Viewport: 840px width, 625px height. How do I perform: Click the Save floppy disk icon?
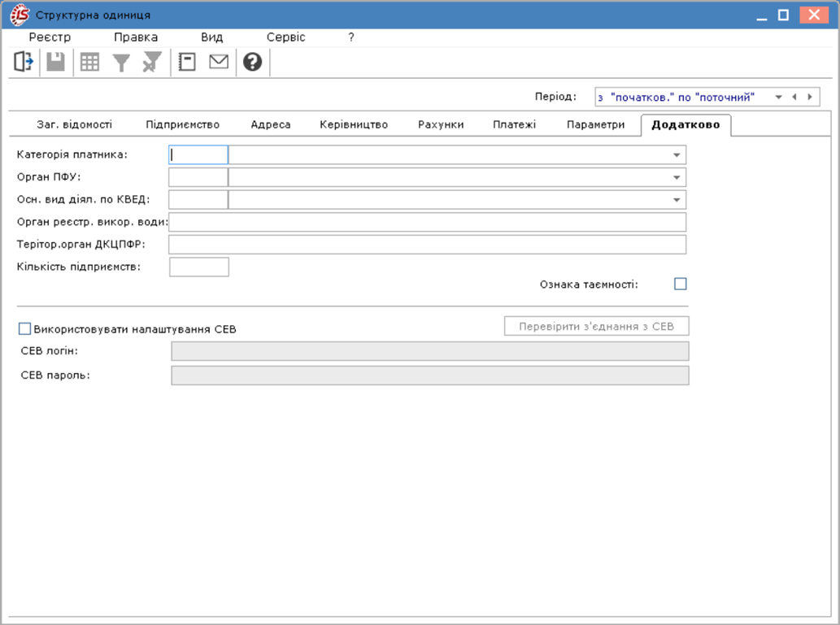click(56, 62)
